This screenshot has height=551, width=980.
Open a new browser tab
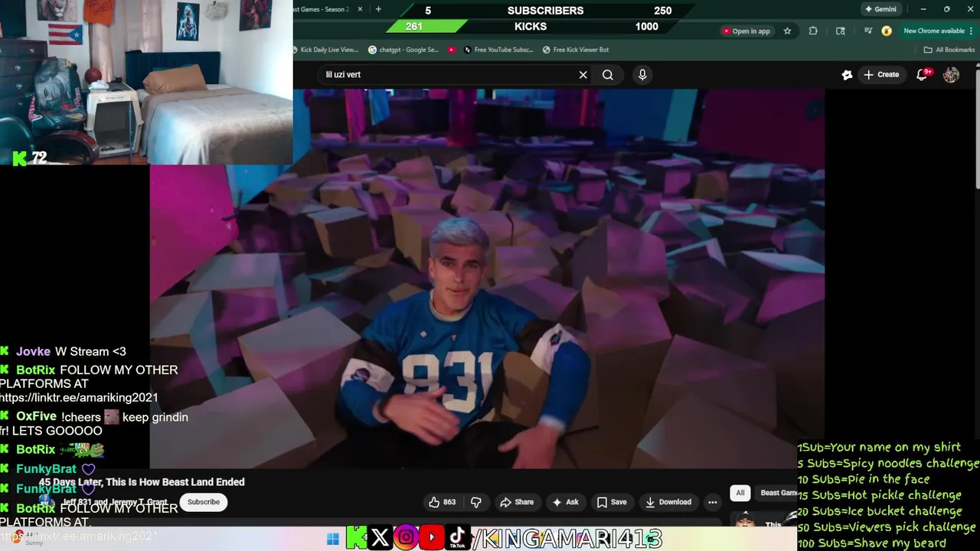378,9
